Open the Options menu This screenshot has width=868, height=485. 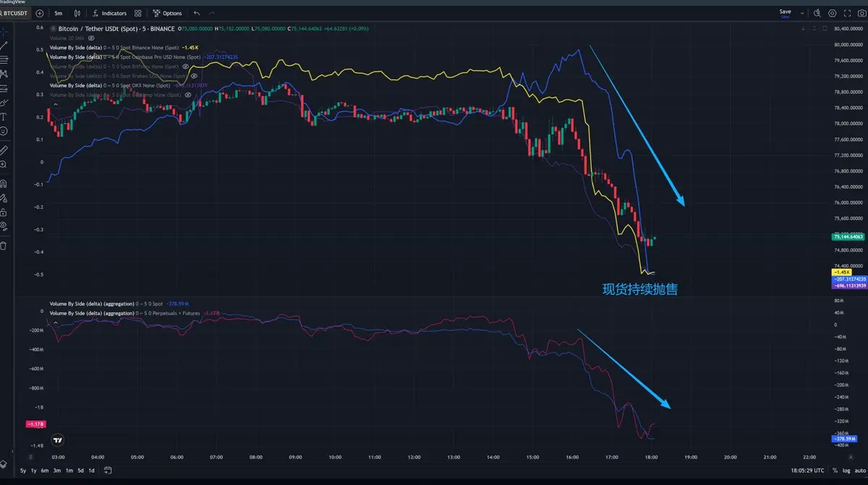(168, 13)
